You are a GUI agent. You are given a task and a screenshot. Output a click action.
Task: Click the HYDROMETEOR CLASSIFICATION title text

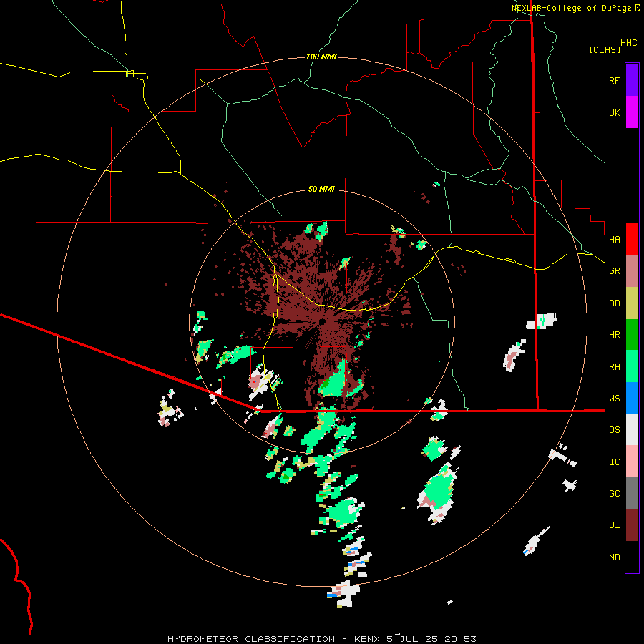tap(251, 639)
